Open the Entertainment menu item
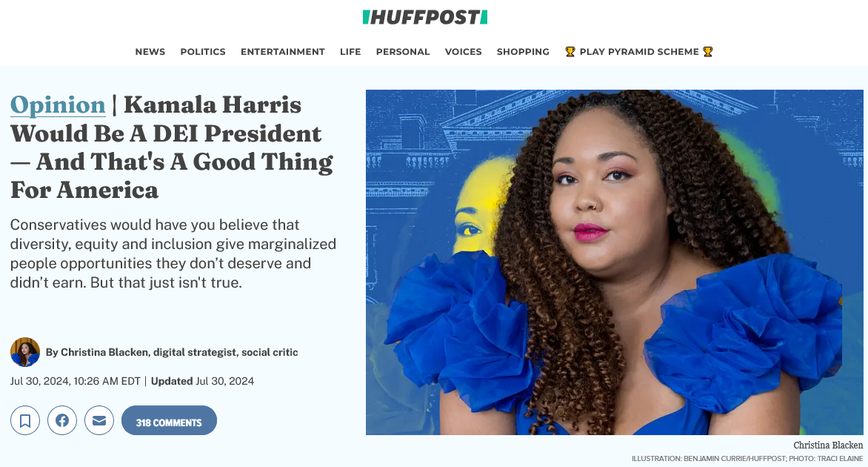 (282, 52)
